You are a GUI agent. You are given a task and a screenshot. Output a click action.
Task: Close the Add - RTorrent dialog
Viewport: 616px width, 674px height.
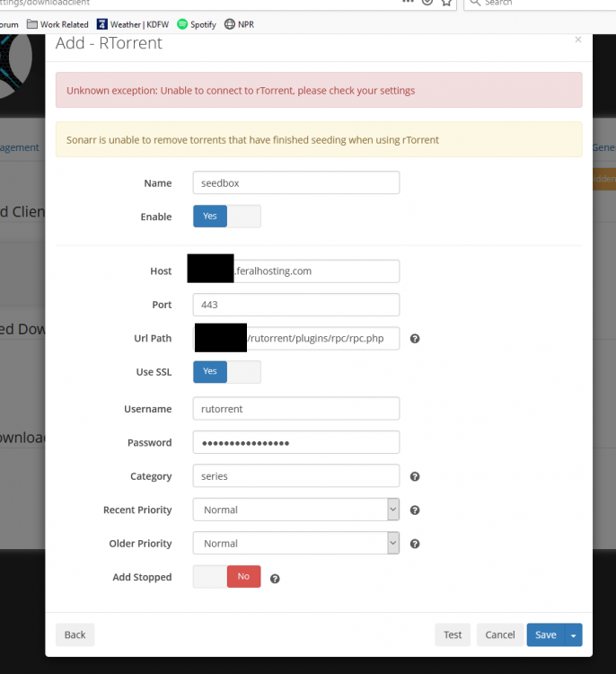pyautogui.click(x=578, y=40)
